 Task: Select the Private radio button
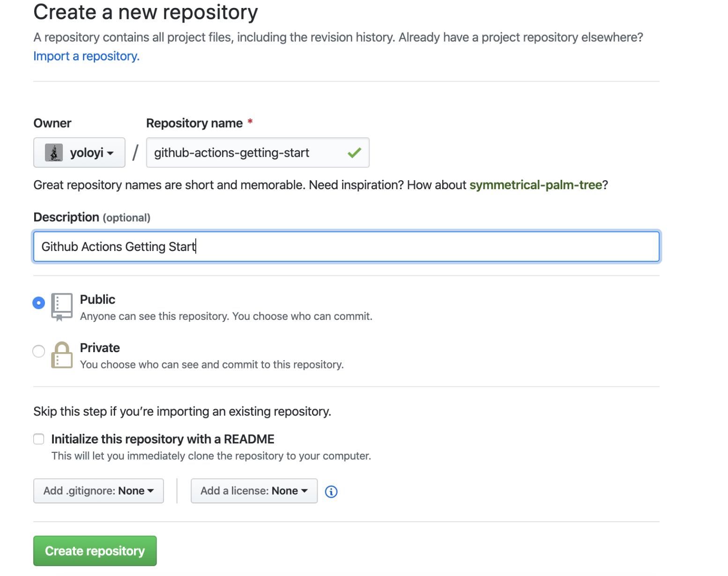39,351
